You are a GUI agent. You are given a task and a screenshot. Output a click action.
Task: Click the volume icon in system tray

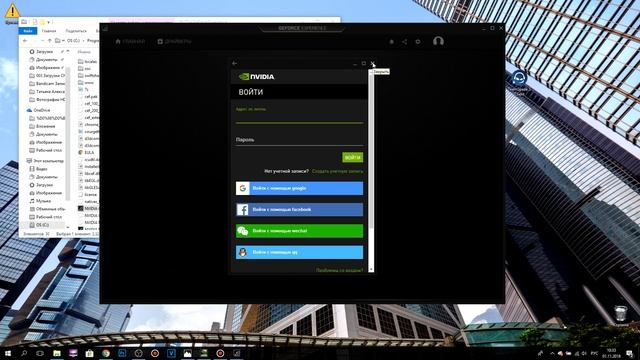pos(584,353)
